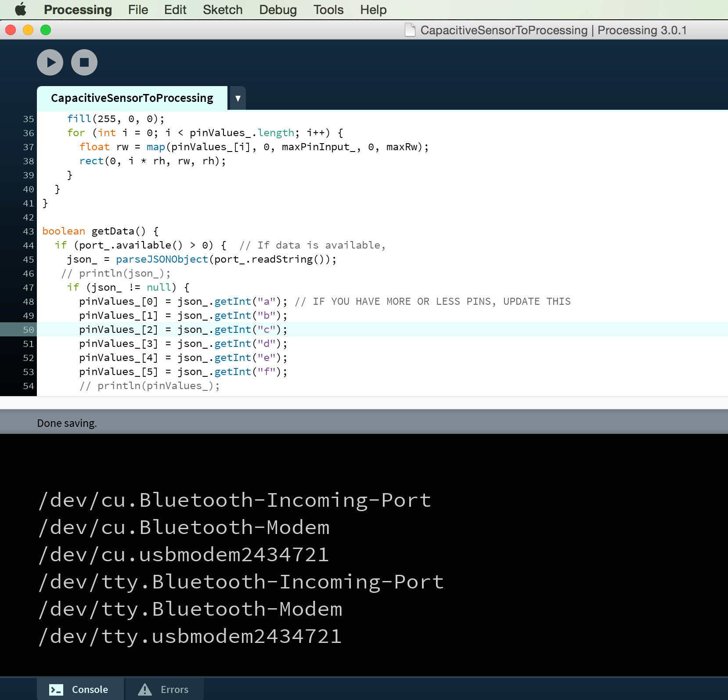Screen dimensions: 728x700
Task: Click line number 50 in the gutter
Action: pos(28,329)
